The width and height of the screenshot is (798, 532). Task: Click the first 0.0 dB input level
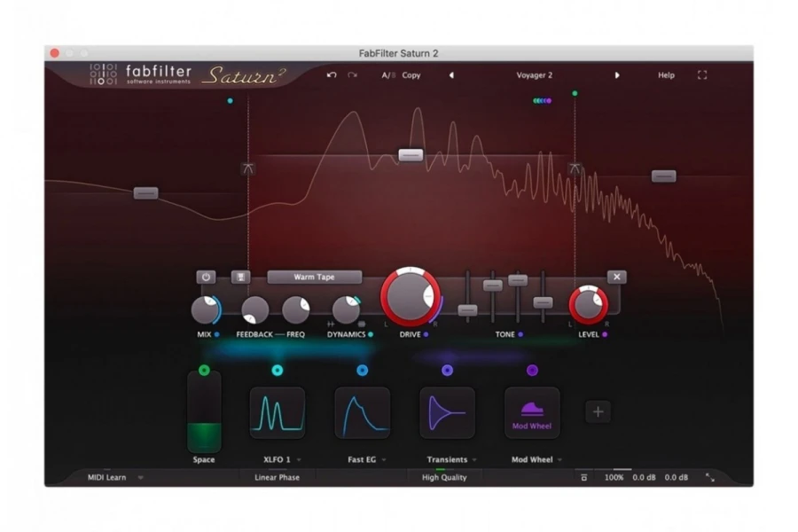(644, 478)
